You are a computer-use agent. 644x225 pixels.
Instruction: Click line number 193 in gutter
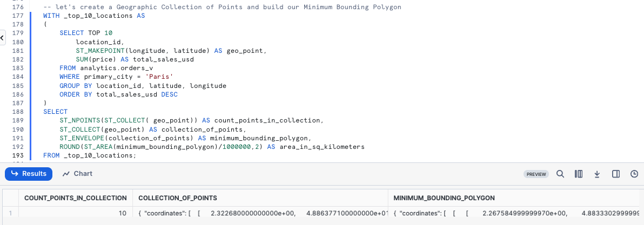pos(17,155)
